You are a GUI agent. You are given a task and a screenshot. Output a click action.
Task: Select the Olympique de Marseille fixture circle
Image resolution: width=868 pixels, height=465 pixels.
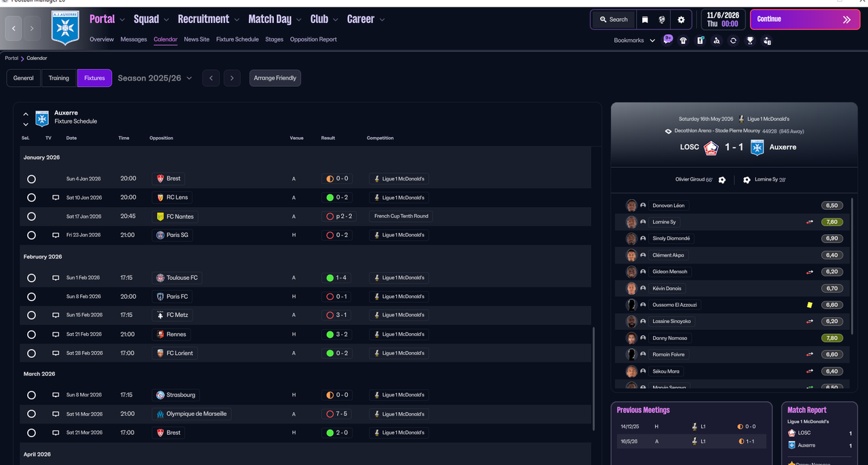(x=31, y=414)
